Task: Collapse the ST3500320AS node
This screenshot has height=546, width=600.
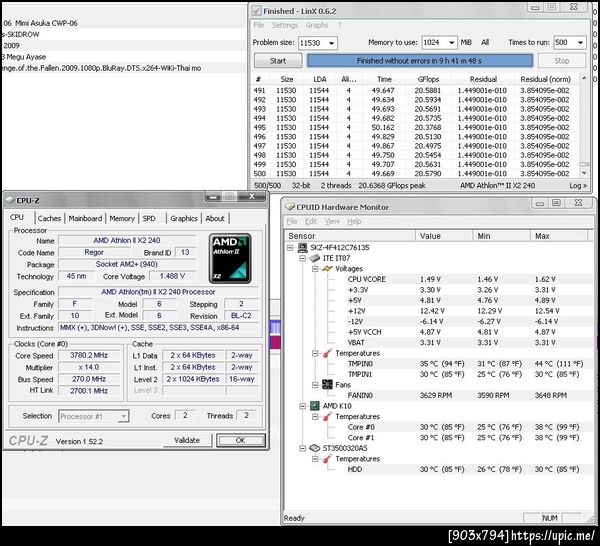Action: pyautogui.click(x=303, y=448)
